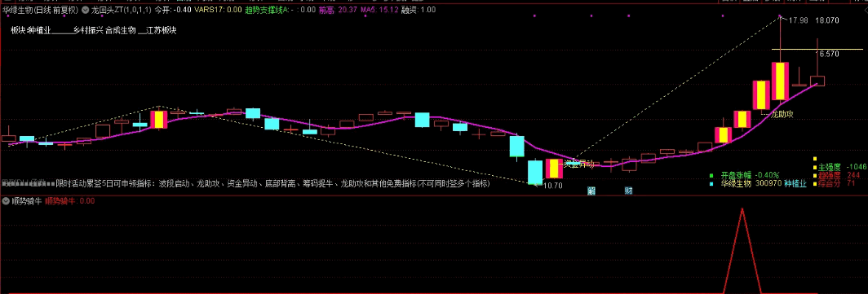Click the 开盘涨幅 -0.40% legend entry
The image size is (868, 294).
(x=750, y=175)
